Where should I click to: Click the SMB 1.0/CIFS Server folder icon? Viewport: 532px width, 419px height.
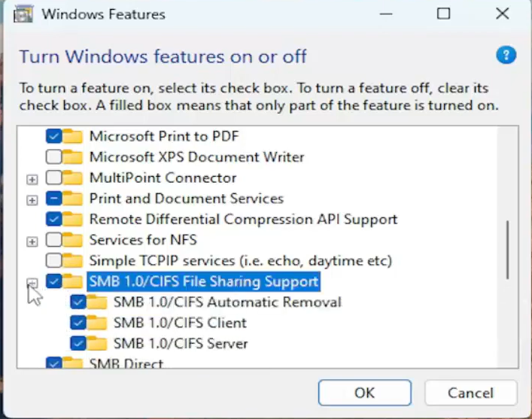click(97, 344)
